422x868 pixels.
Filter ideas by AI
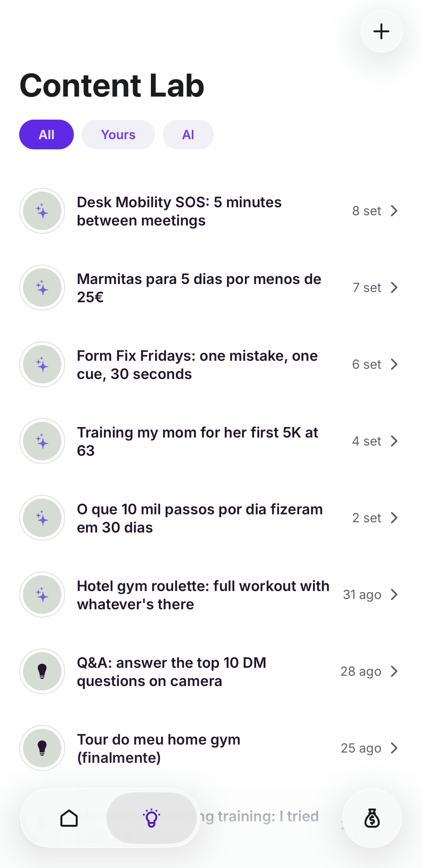[x=188, y=134]
